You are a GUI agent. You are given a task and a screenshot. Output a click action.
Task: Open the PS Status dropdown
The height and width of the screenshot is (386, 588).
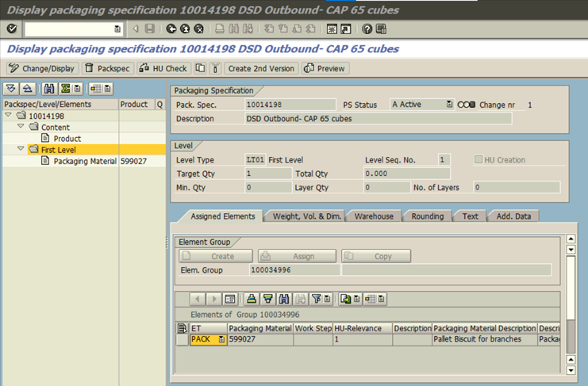tap(449, 105)
